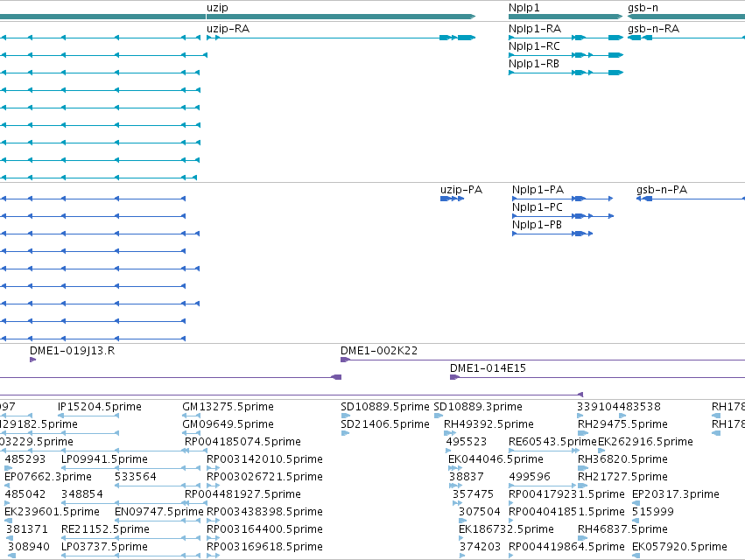Select the 374203 feature label
The height and width of the screenshot is (560, 745).
(x=480, y=547)
